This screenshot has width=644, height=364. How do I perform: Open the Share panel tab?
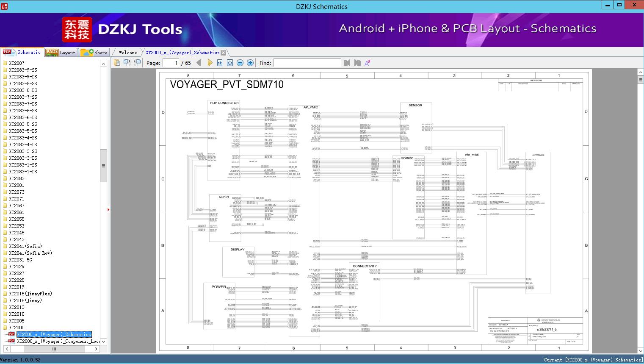coord(94,53)
